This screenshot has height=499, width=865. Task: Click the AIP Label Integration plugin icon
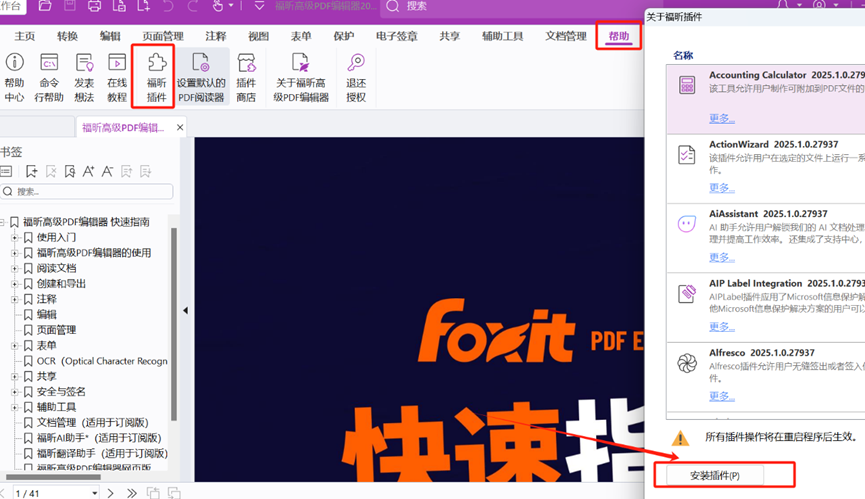click(x=687, y=293)
